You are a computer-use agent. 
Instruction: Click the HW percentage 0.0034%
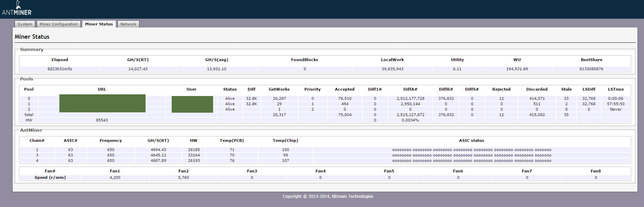coord(410,120)
